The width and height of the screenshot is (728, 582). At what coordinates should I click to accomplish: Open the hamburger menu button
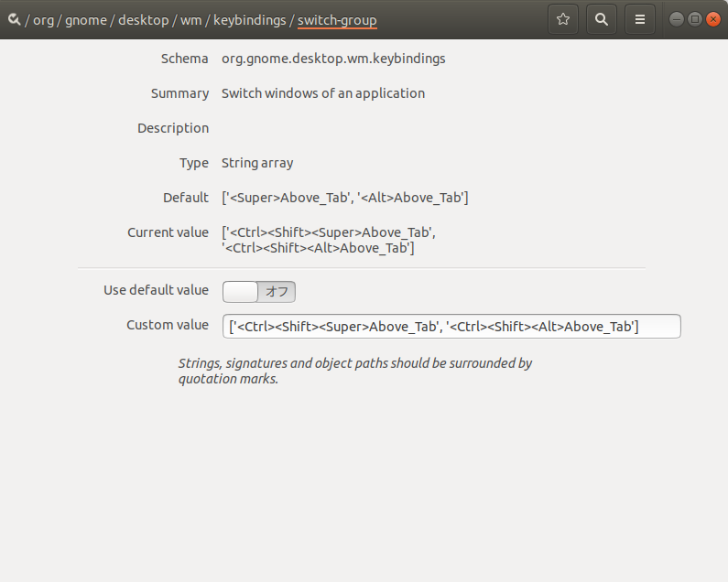(x=640, y=19)
